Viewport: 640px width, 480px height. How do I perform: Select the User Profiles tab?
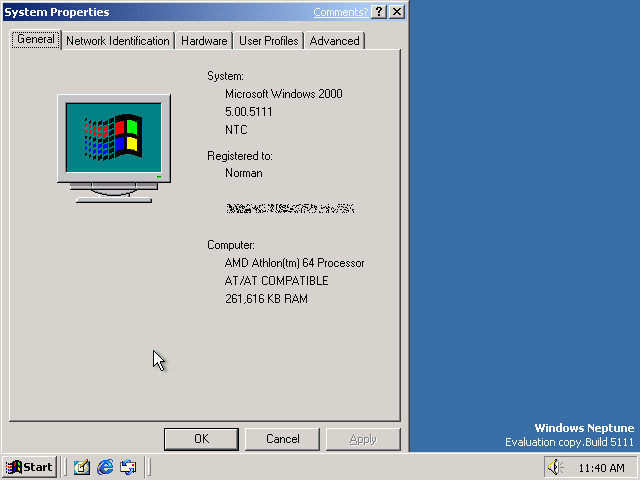point(268,41)
